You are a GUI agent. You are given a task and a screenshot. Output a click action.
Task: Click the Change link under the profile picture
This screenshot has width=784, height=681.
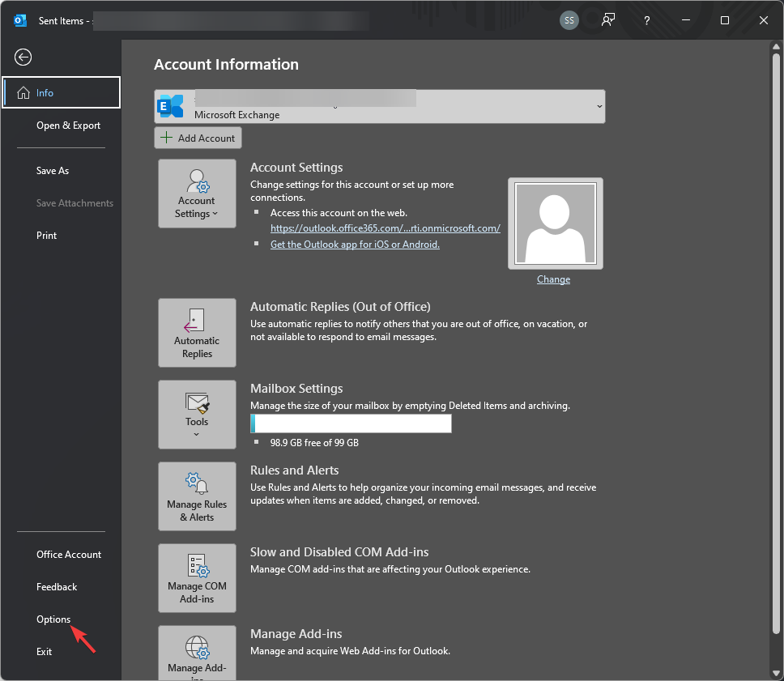pos(553,279)
